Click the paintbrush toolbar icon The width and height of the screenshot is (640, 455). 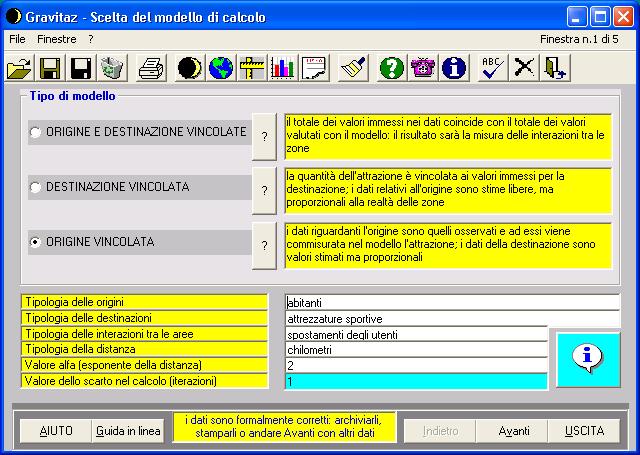(x=351, y=67)
